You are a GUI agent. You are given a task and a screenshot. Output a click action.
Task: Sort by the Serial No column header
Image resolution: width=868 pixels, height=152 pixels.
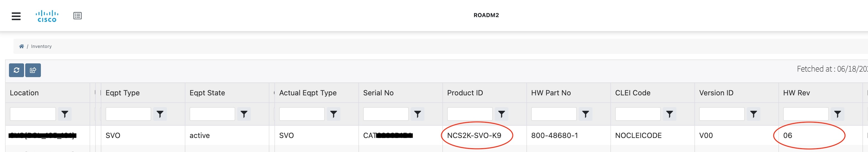coord(378,93)
